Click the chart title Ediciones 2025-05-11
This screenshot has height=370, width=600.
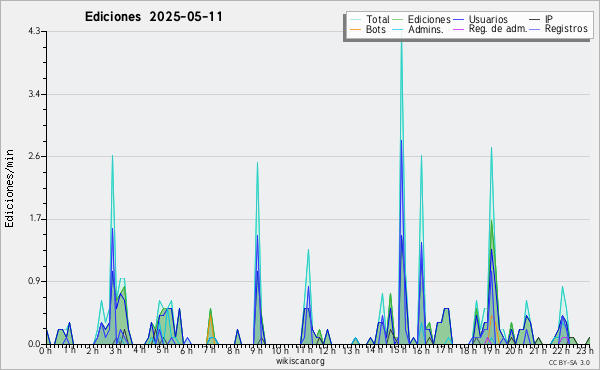click(153, 17)
